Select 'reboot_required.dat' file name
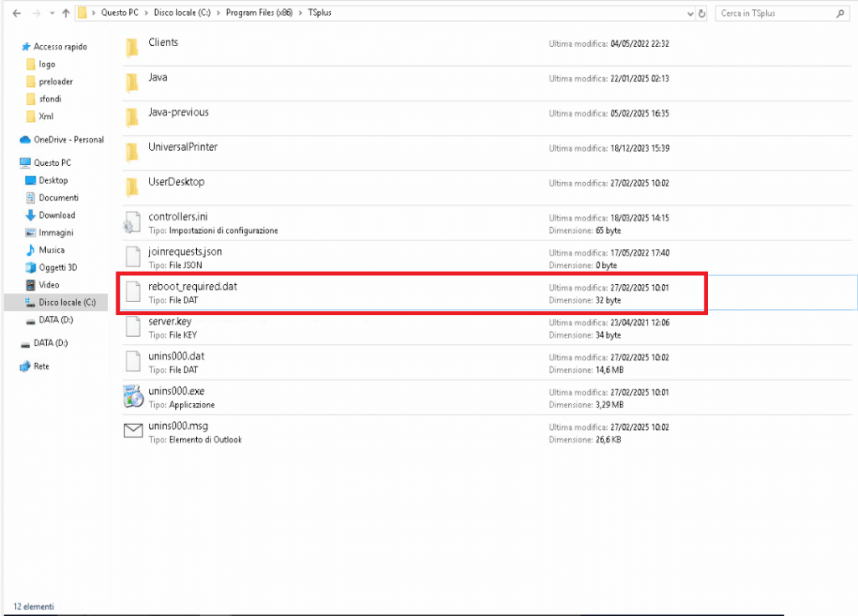This screenshot has width=858, height=616. click(x=193, y=287)
